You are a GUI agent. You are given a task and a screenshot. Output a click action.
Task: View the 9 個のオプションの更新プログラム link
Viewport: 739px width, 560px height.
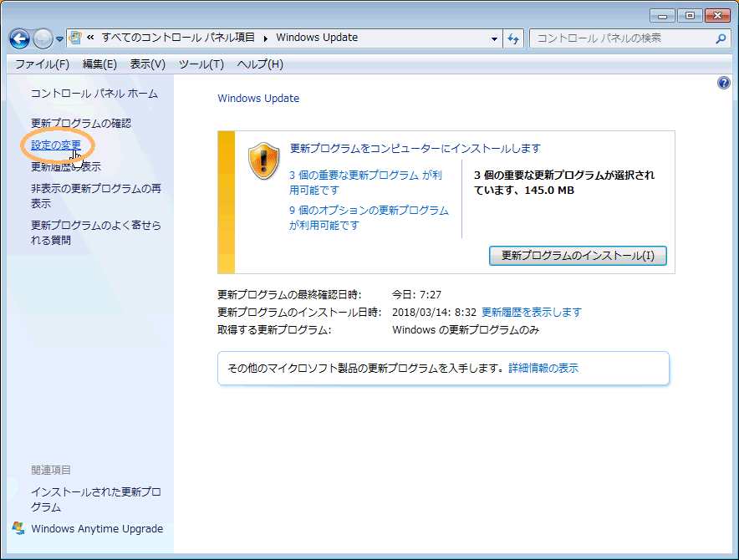click(x=369, y=218)
